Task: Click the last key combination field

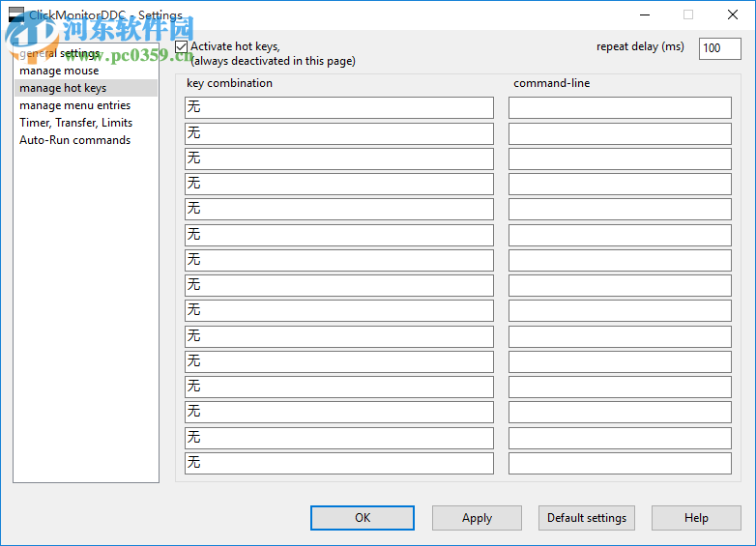Action: click(339, 463)
